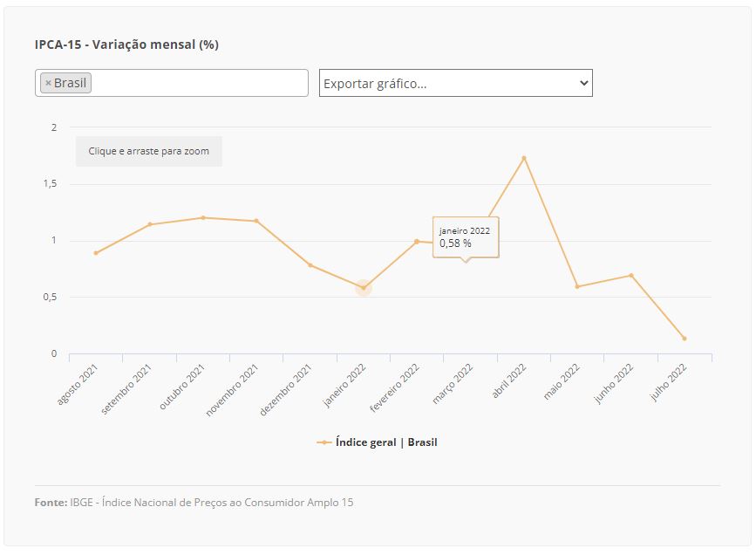This screenshot has height=555, width=756.
Task: Click the agosto 2021 data point
Action: click(x=96, y=253)
